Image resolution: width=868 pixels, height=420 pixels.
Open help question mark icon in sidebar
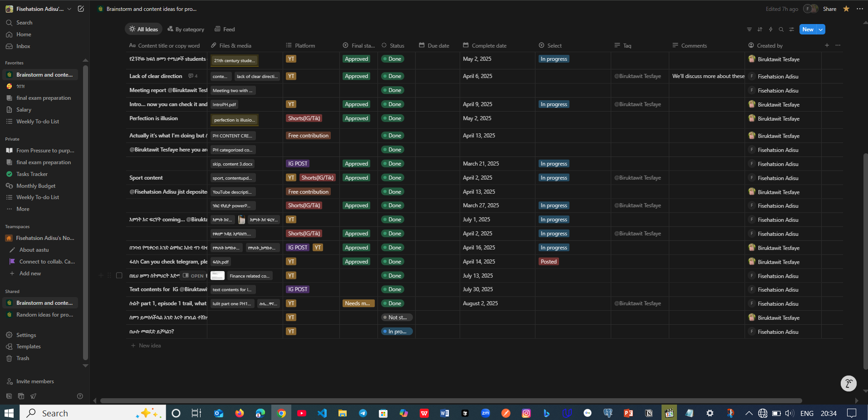(80, 396)
